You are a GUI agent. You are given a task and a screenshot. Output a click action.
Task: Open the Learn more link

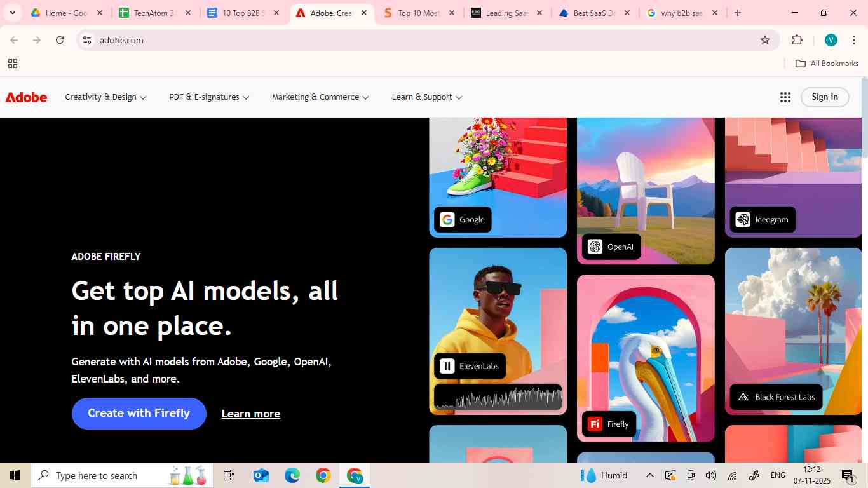[x=250, y=414]
